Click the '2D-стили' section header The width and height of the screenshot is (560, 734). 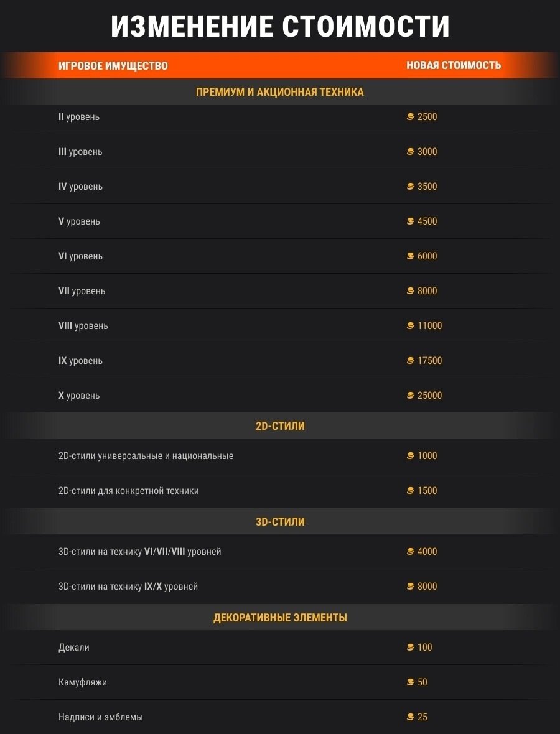point(280,427)
